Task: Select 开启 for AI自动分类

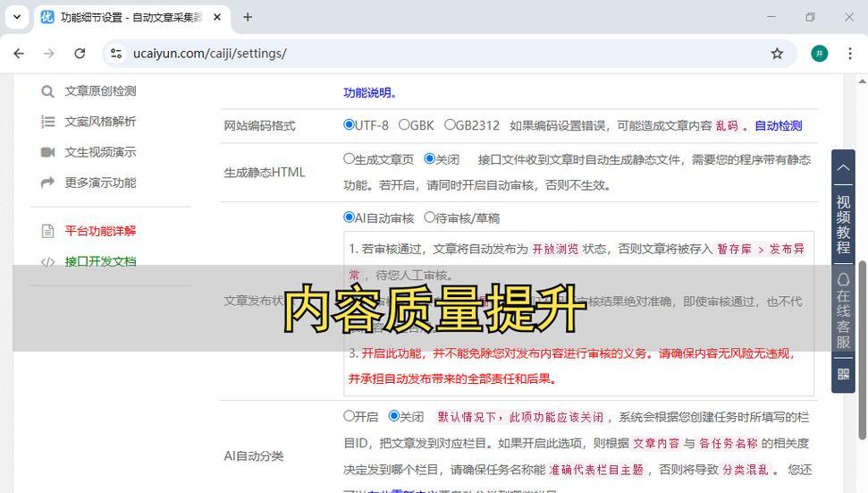Action: 349,415
